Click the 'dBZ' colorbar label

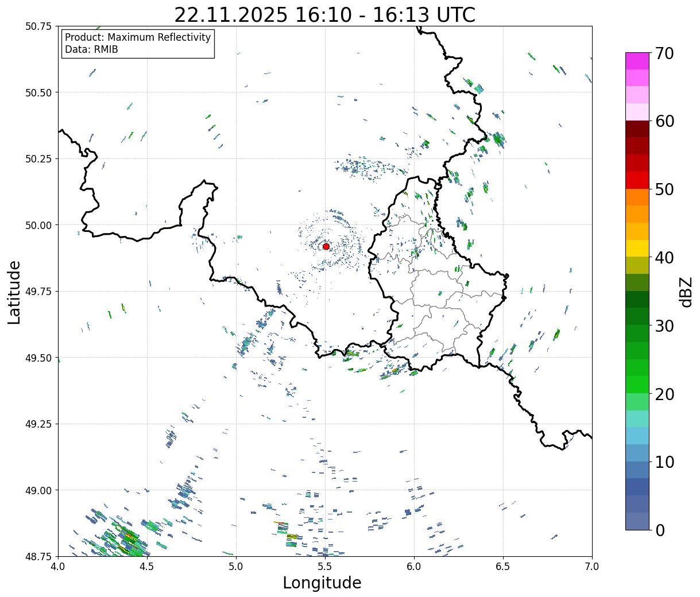(x=686, y=292)
